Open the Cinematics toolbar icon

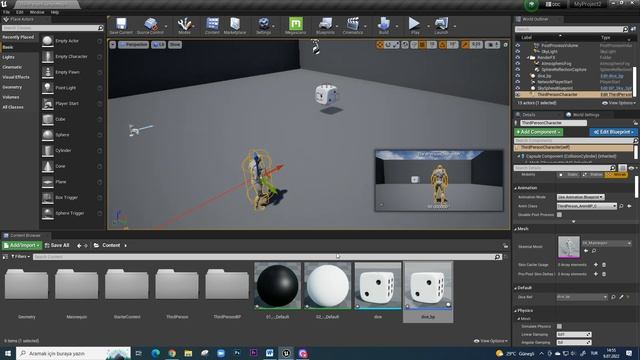click(x=353, y=25)
